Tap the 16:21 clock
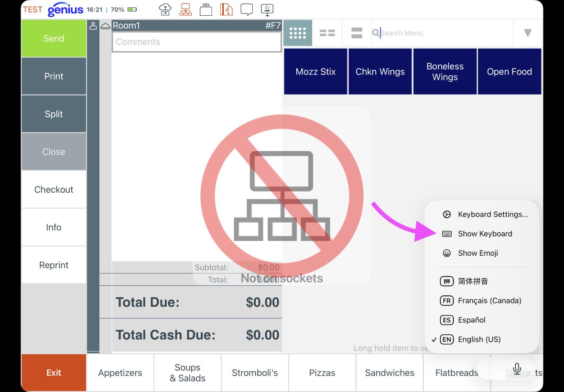 [95, 10]
